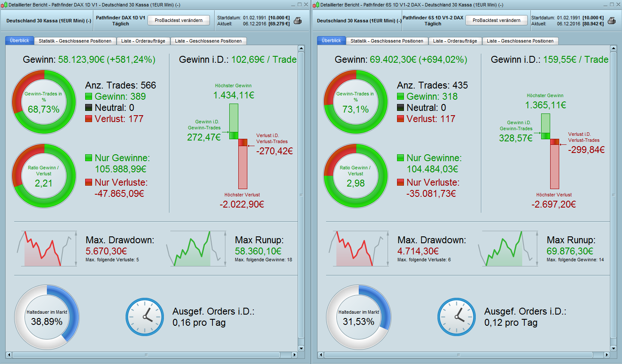The width and height of the screenshot is (622, 364).
Task: Click ProBacktest verändern in the Pathfinder DAX 1D V1 window
Action: click(179, 20)
